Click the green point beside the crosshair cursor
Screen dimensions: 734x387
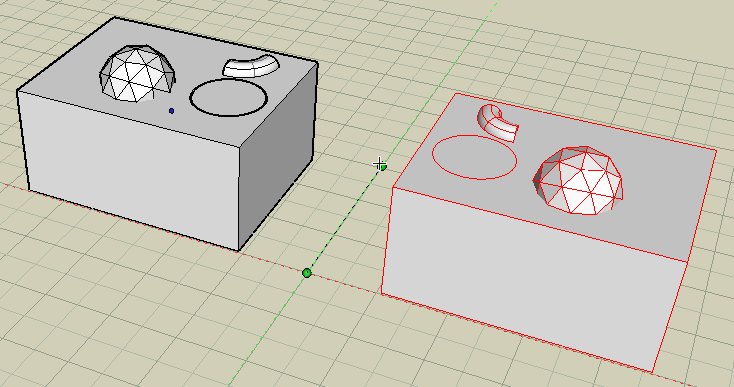tap(383, 167)
